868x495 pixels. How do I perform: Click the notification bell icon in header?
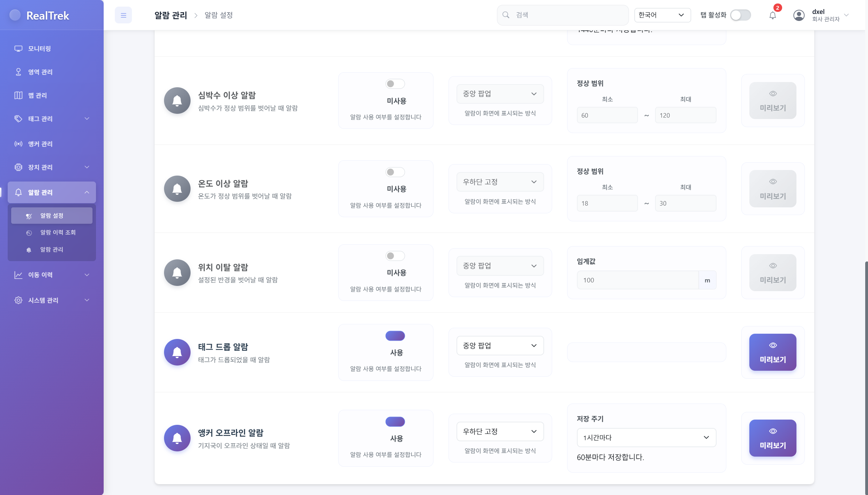click(x=772, y=15)
